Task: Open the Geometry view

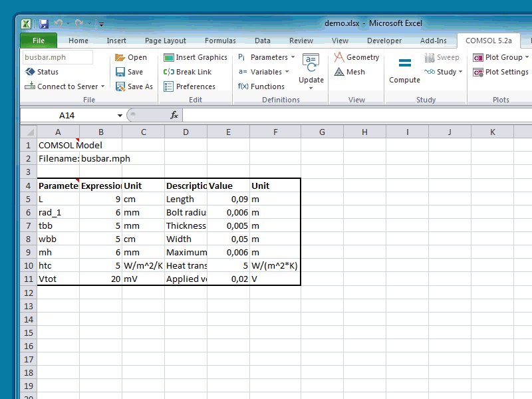Action: point(357,57)
